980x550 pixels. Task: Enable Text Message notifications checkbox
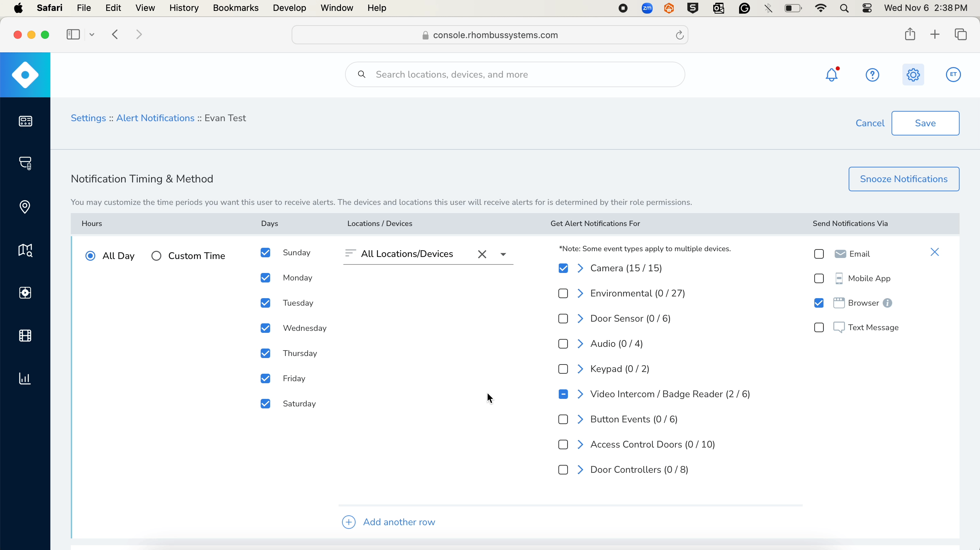819,328
